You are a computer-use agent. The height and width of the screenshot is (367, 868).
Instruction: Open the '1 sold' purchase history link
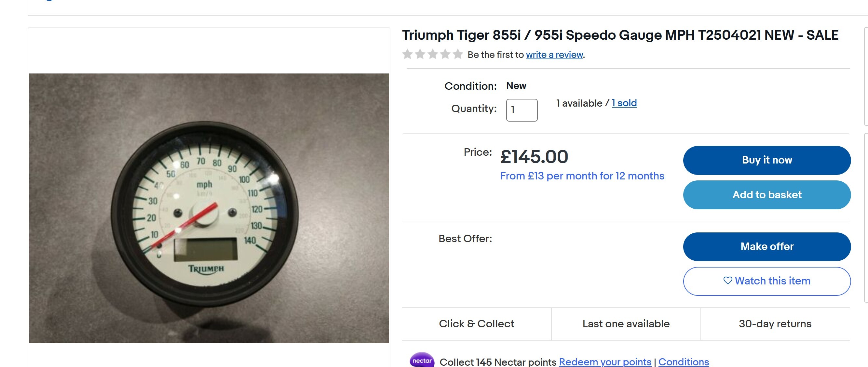tap(624, 103)
